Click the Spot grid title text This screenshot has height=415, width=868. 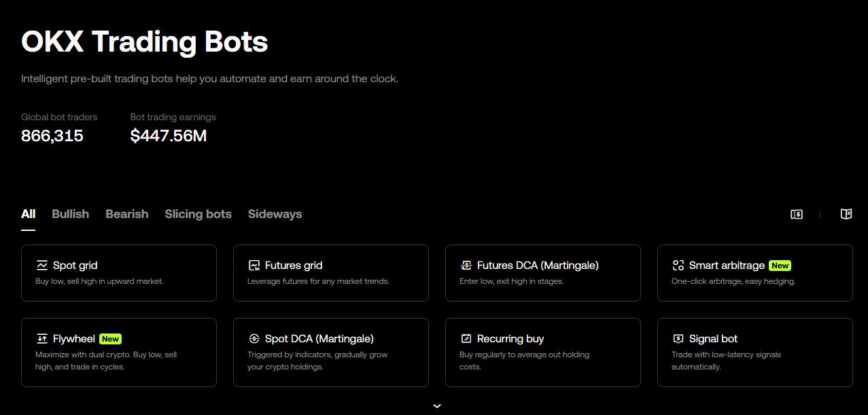coord(75,266)
